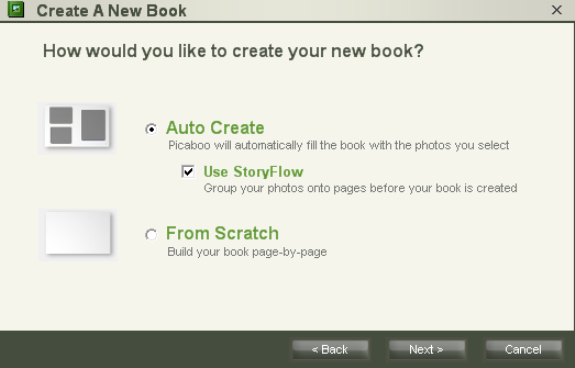The image size is (575, 368).
Task: Toggle the Use StoryFlow checkbox
Action: pyautogui.click(x=188, y=171)
